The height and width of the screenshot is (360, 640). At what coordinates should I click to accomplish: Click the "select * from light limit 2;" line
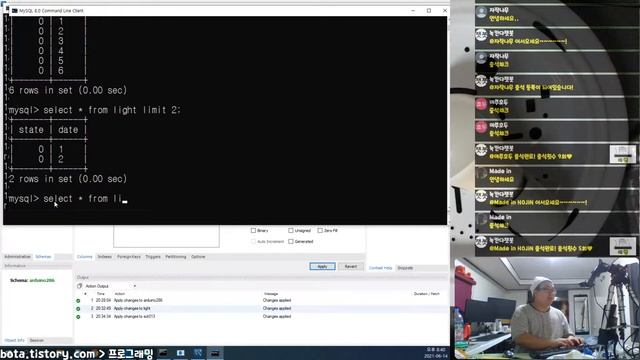point(112,110)
